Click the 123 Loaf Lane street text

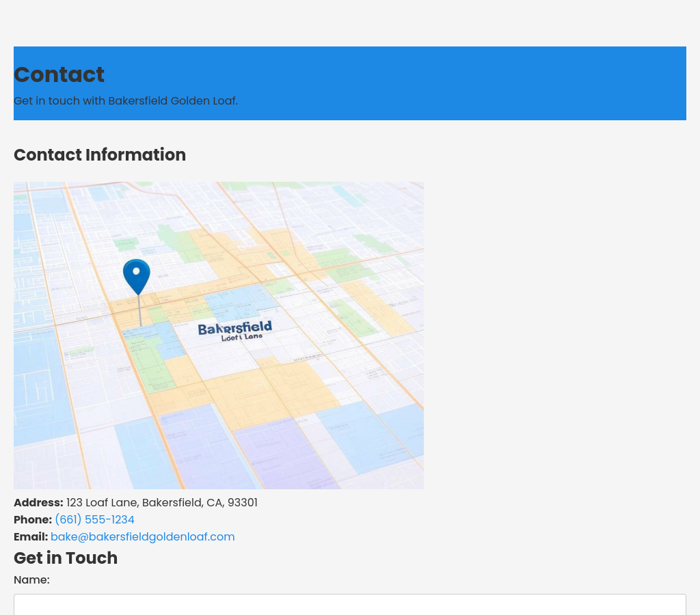point(102,503)
